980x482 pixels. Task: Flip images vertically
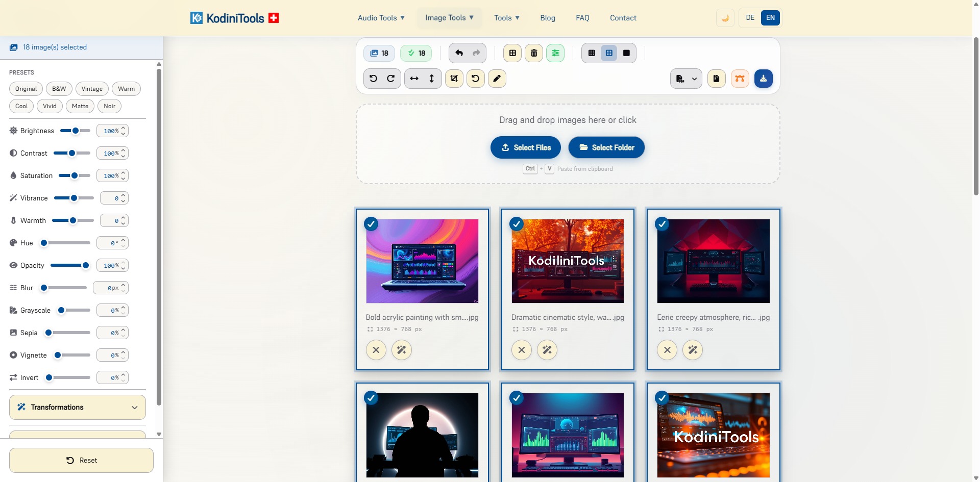pyautogui.click(x=432, y=79)
